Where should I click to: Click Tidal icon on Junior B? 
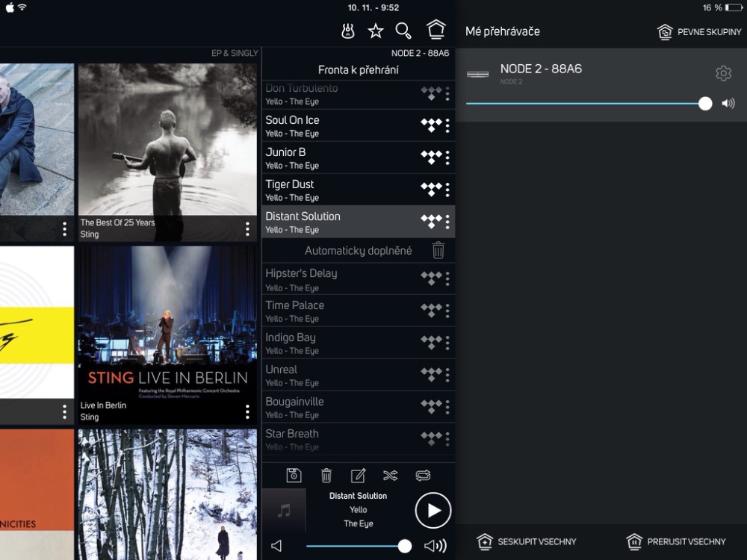431,157
